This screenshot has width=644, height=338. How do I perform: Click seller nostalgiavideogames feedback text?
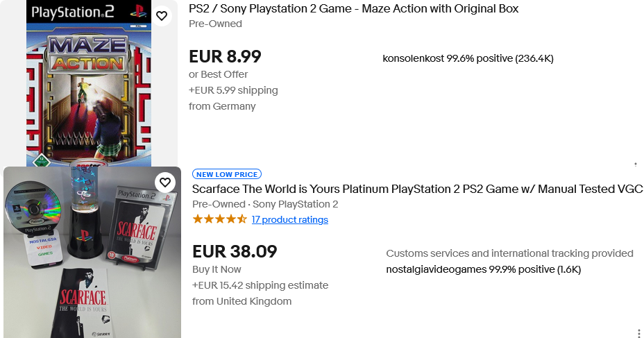click(483, 269)
